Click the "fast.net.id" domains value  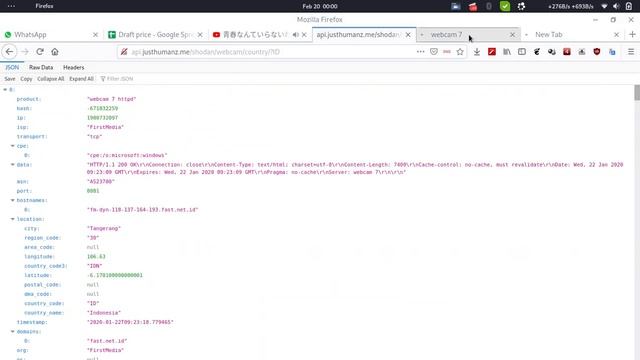(x=107, y=341)
